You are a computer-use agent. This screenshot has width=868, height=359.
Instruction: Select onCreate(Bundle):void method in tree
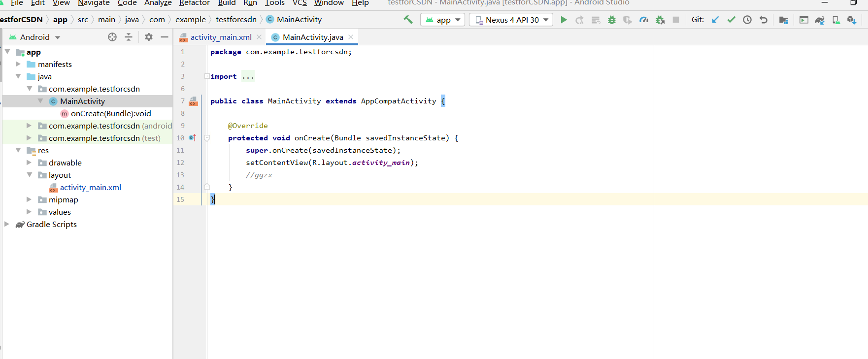111,113
